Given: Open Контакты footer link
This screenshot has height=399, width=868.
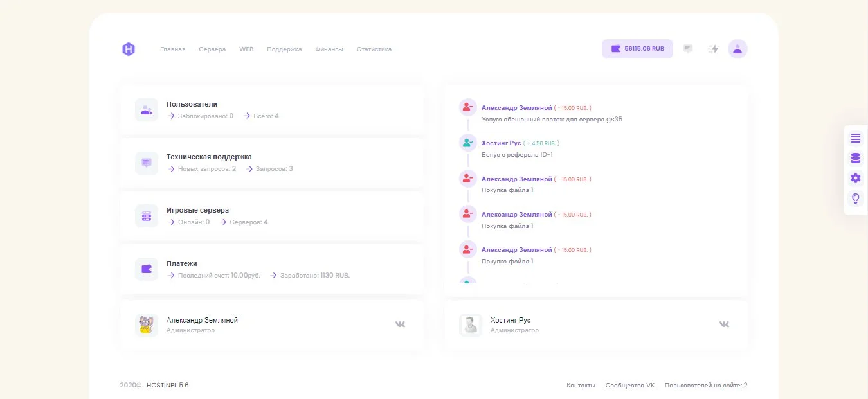Looking at the screenshot, I should coord(581,386).
